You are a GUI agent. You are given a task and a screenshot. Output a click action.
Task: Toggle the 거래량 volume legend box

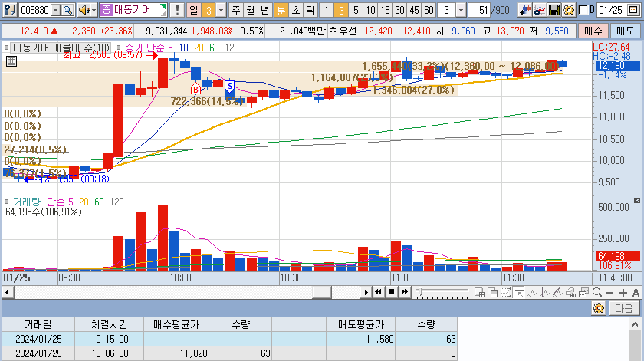[7, 202]
